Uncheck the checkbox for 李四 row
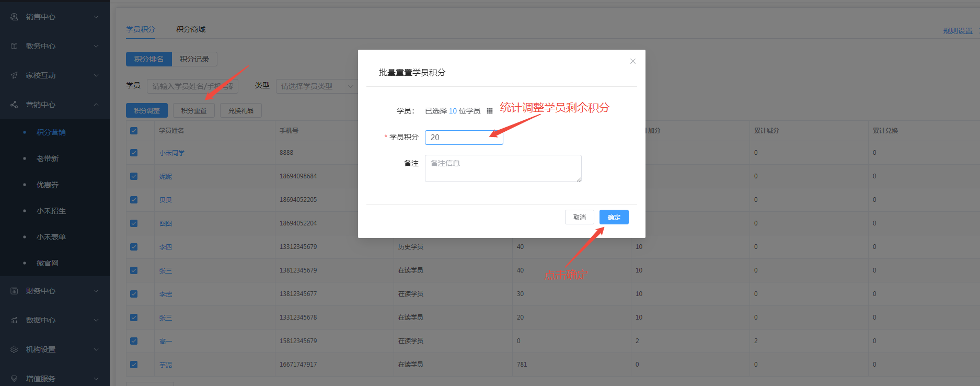Screen dimensions: 980x386 tap(134, 247)
